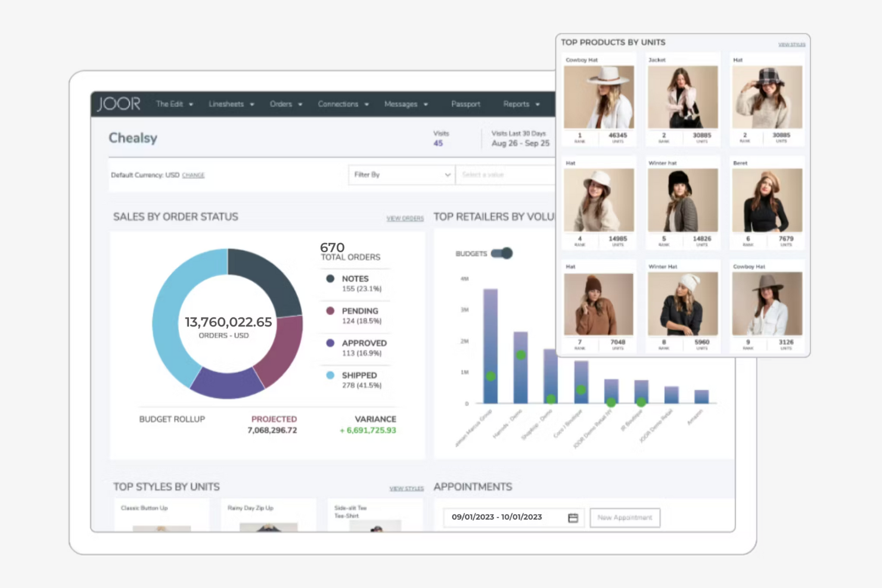The width and height of the screenshot is (882, 588).
Task: Click VIEW STYLES in Top Products panel
Action: click(791, 43)
